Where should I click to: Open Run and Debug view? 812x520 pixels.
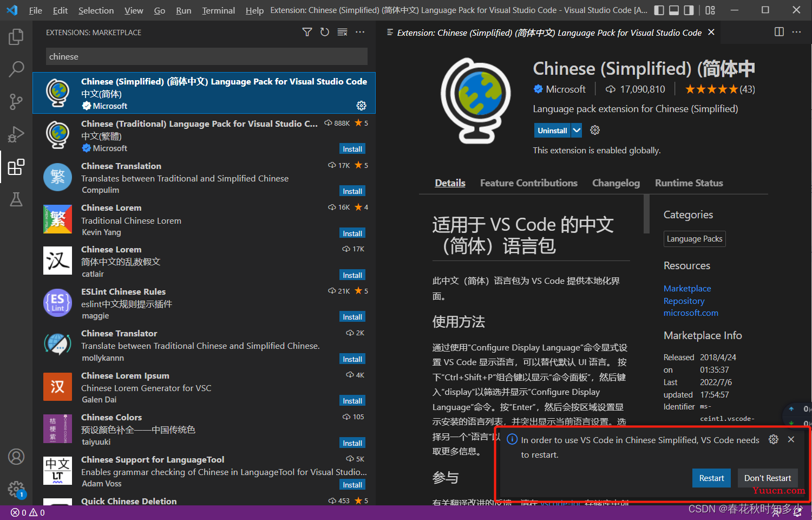pos(16,134)
